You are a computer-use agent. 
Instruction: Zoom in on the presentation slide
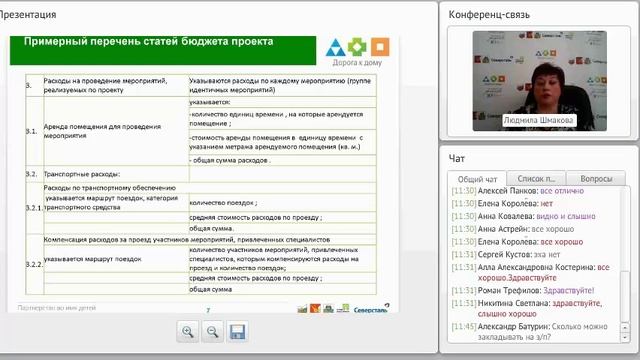point(188,331)
